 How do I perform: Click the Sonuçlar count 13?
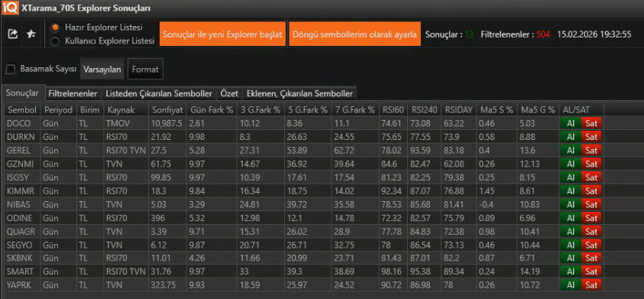[x=469, y=34]
